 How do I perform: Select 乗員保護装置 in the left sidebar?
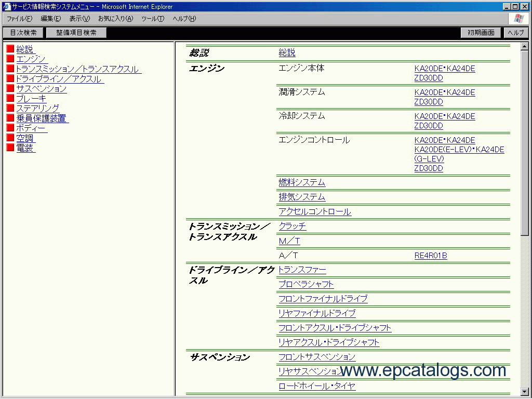click(42, 118)
